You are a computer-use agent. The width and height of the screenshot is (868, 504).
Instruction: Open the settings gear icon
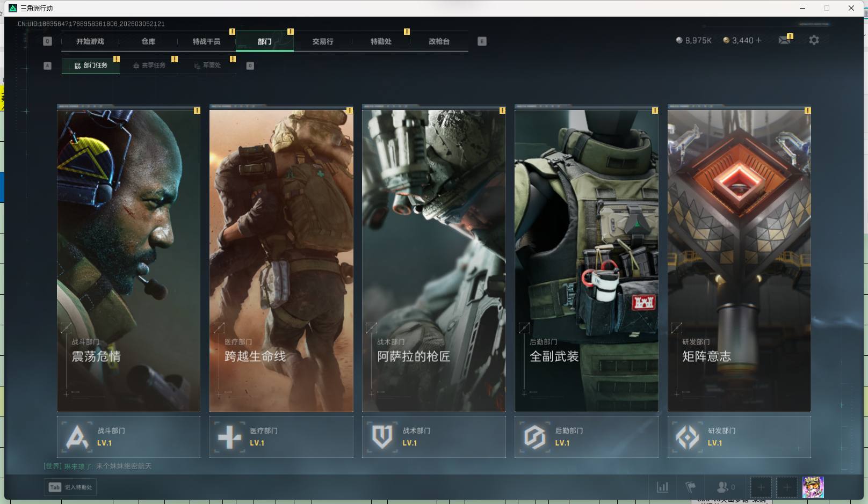pos(814,40)
